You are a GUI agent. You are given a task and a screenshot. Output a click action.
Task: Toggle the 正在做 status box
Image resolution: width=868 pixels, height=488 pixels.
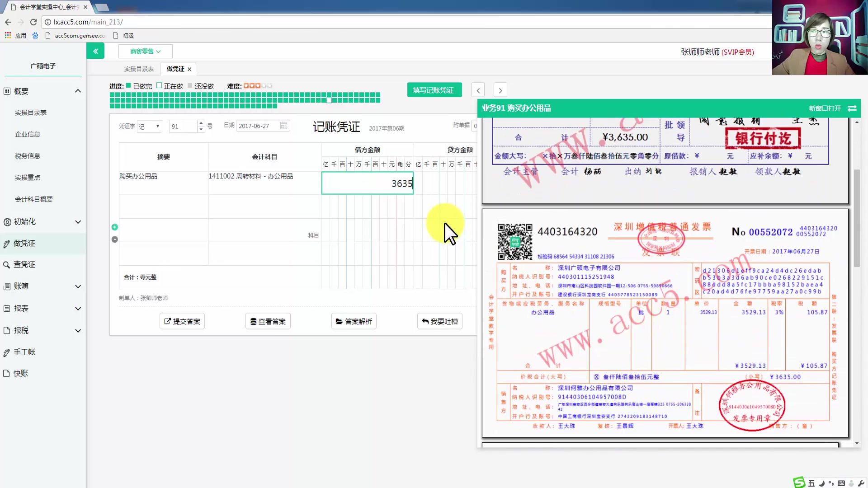click(159, 85)
